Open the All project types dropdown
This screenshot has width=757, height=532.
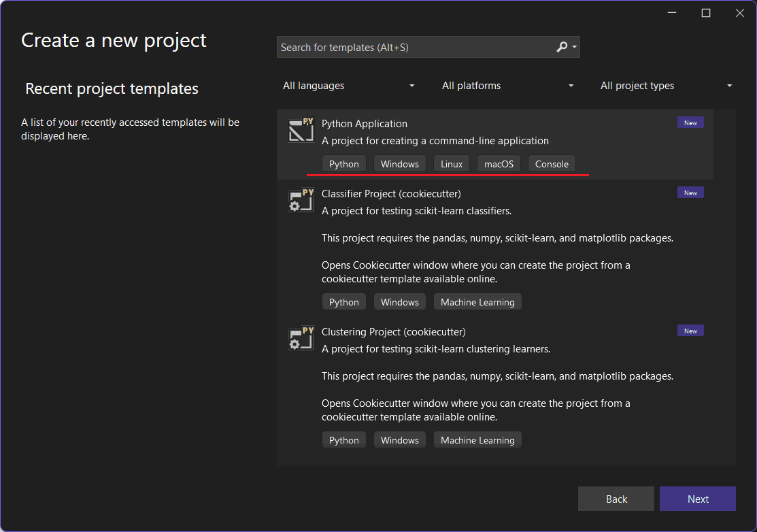coord(667,86)
